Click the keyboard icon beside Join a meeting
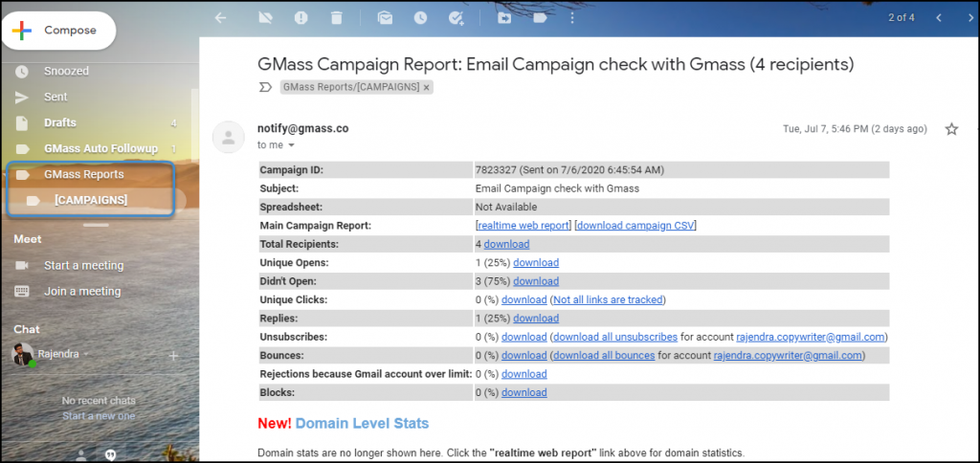The width and height of the screenshot is (980, 463). (22, 291)
